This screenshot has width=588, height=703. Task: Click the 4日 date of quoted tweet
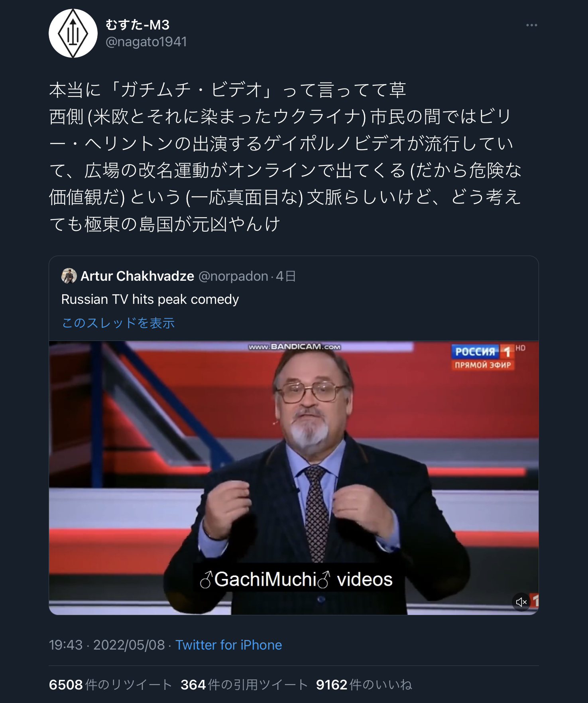pyautogui.click(x=285, y=276)
